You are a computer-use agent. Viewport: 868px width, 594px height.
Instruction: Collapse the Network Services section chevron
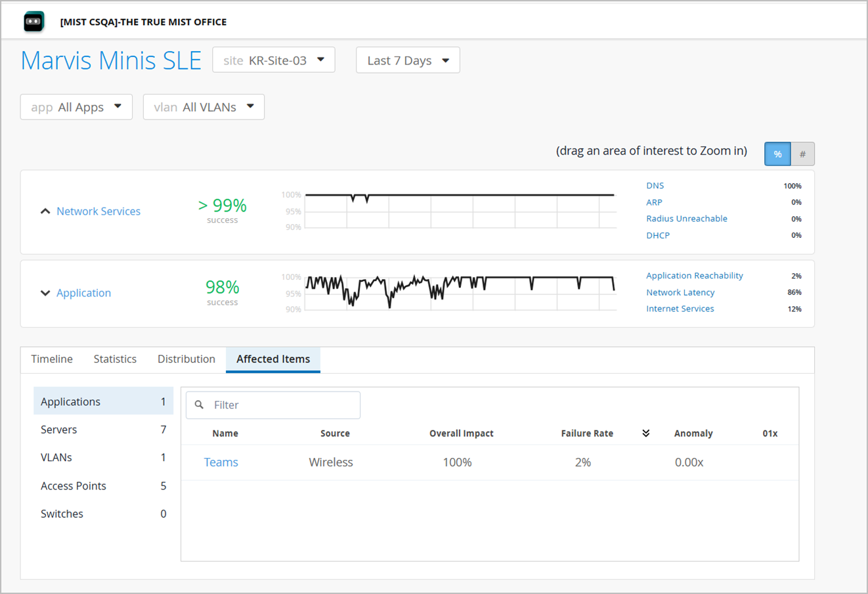click(45, 211)
